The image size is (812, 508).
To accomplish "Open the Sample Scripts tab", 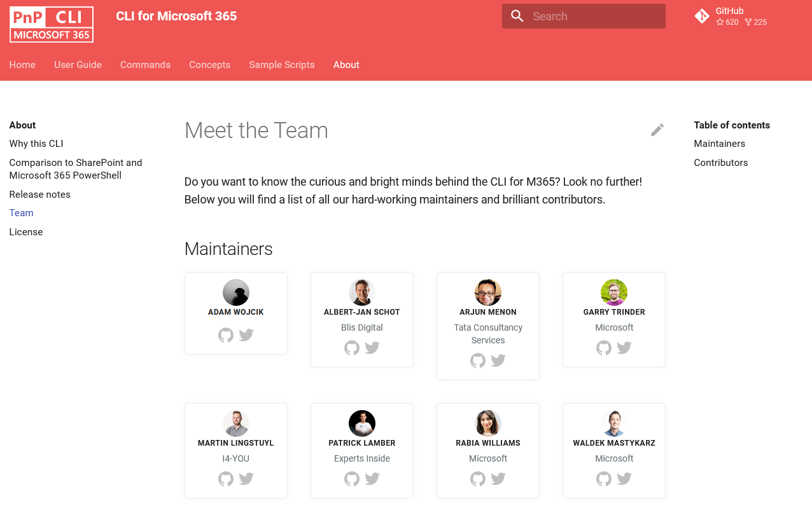I will pos(282,65).
